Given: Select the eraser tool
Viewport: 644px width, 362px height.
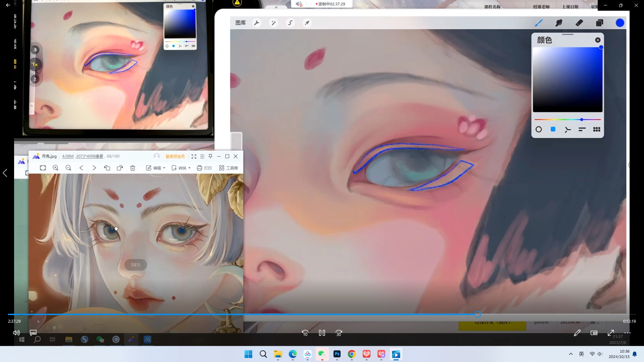Looking at the screenshot, I should [579, 23].
